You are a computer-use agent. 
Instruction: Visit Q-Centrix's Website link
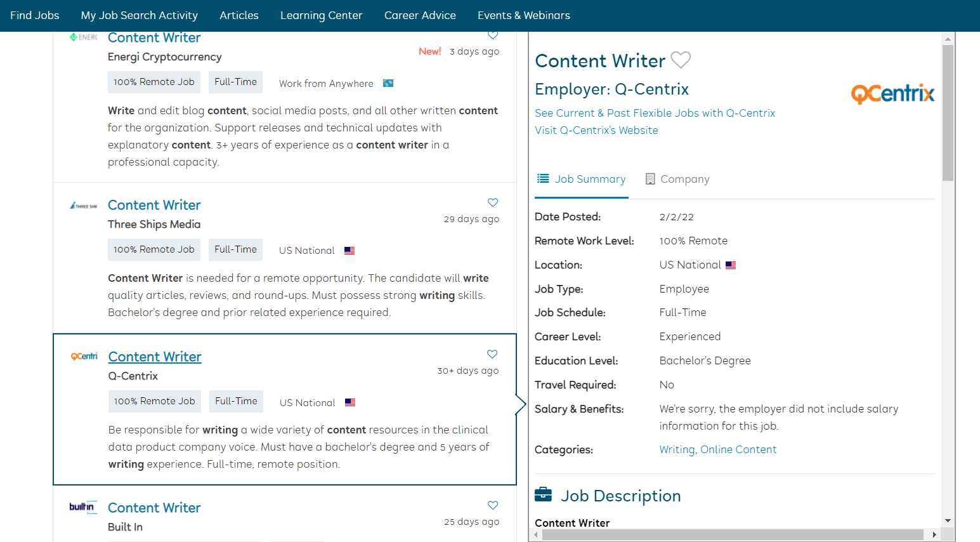(x=596, y=130)
